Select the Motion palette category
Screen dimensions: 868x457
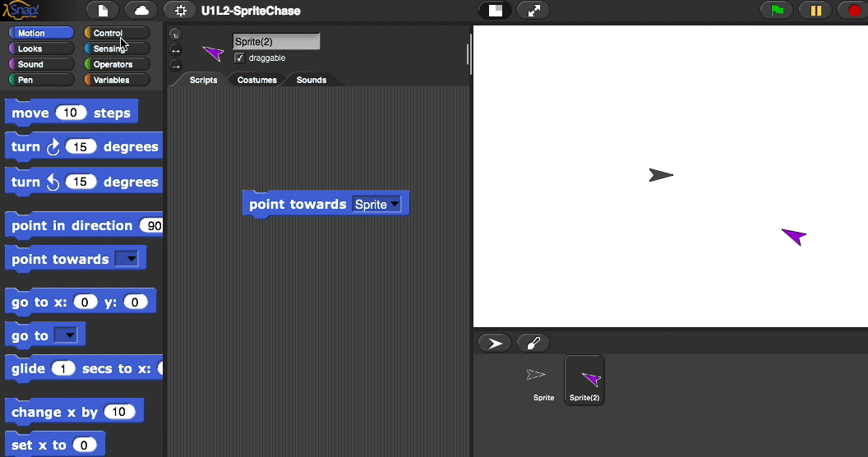click(42, 33)
